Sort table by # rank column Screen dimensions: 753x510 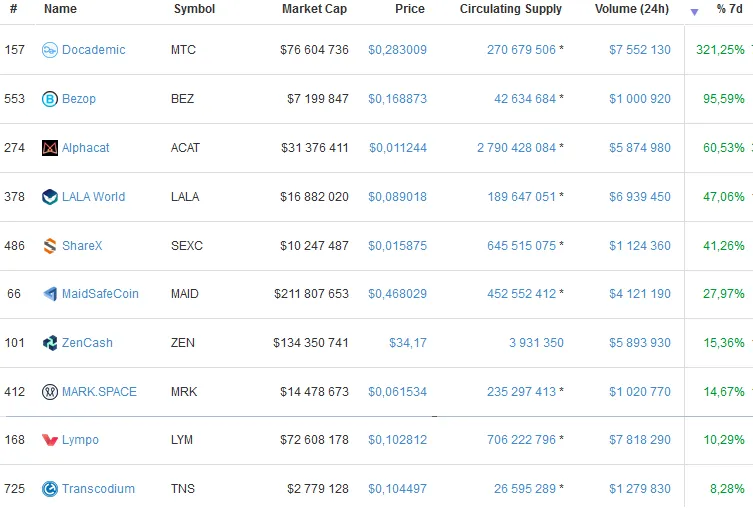coord(14,9)
